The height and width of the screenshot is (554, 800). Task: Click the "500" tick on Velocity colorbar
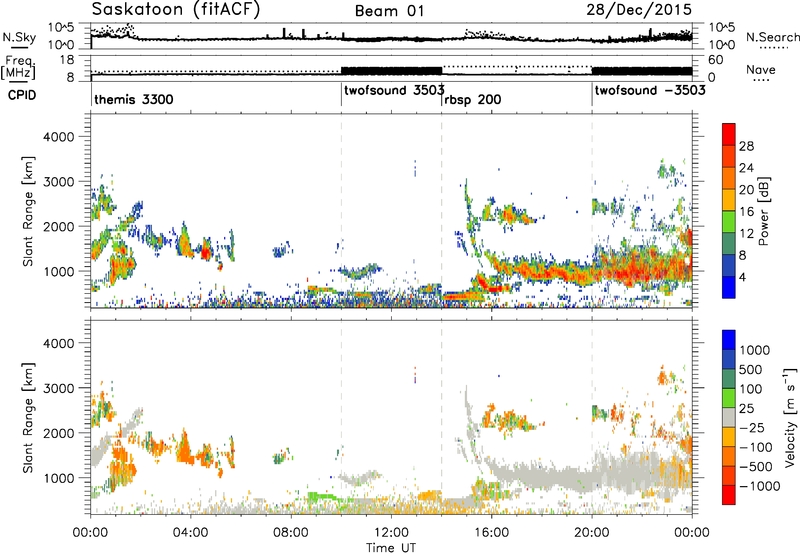(x=750, y=369)
